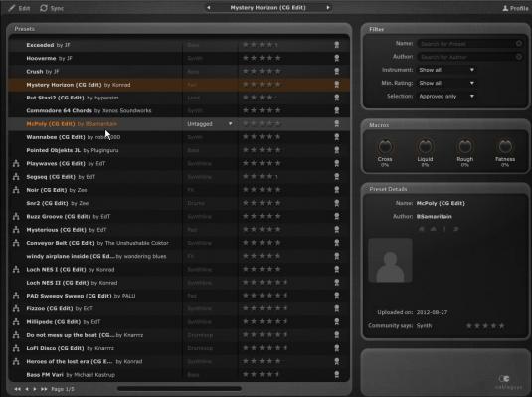The image size is (532, 397).
Task: Click the ribbon badge on McPoly row
Action: click(x=336, y=124)
